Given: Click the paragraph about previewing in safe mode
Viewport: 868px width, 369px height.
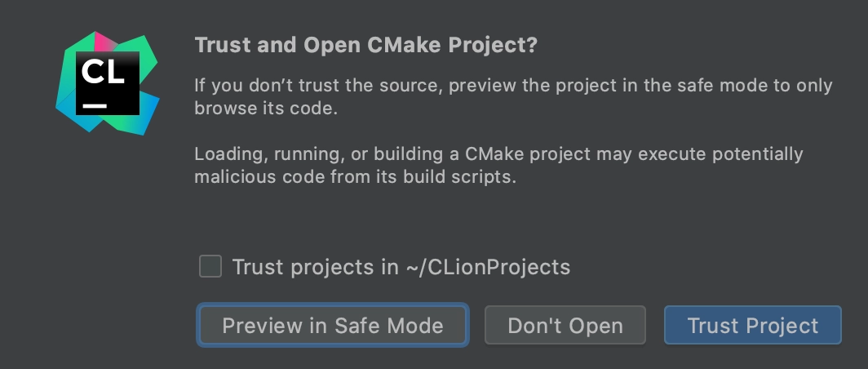Looking at the screenshot, I should (513, 96).
